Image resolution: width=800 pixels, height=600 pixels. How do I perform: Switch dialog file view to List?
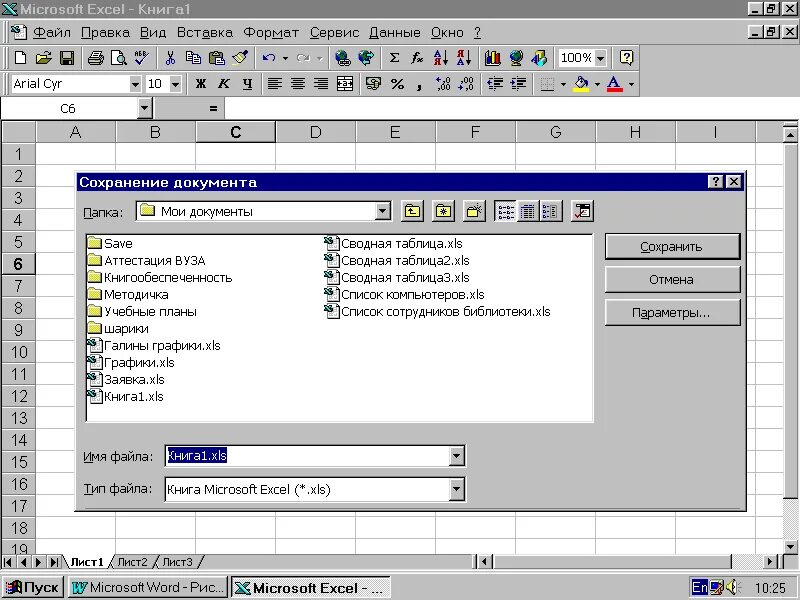click(506, 211)
